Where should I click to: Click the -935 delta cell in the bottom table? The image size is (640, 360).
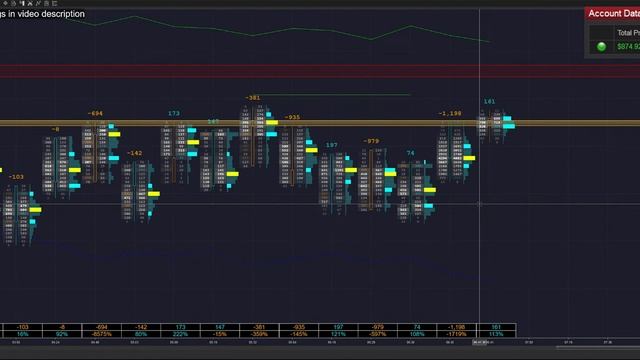pos(299,327)
